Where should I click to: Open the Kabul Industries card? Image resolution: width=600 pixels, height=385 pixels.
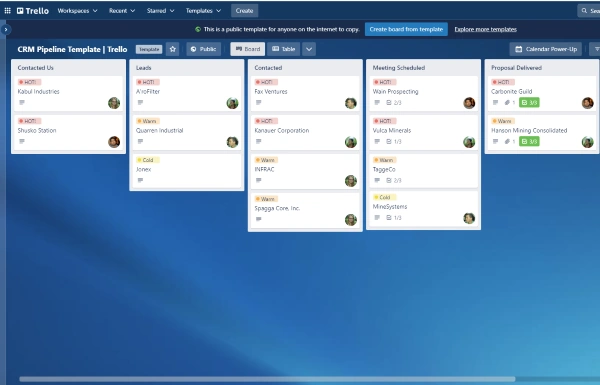pos(68,93)
